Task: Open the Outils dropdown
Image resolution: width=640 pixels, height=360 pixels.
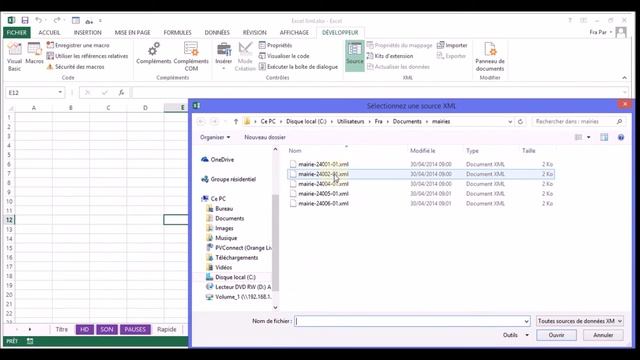Action: (516, 335)
